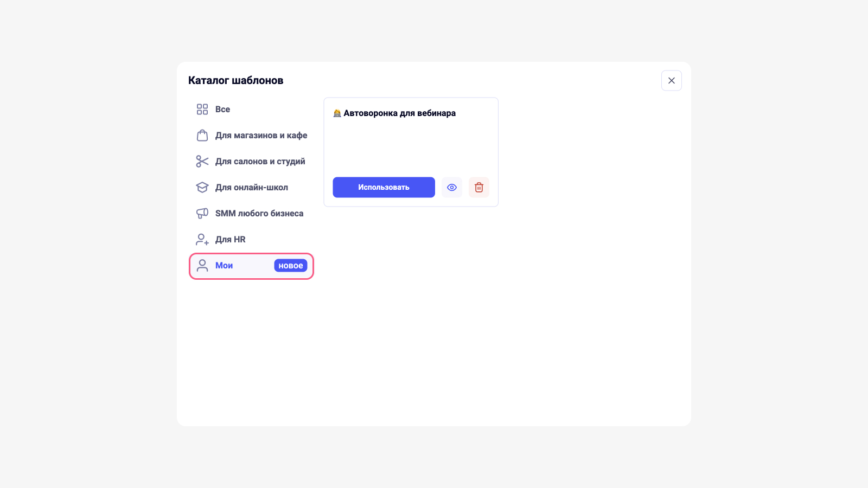Select the Мои templates category

click(x=252, y=266)
